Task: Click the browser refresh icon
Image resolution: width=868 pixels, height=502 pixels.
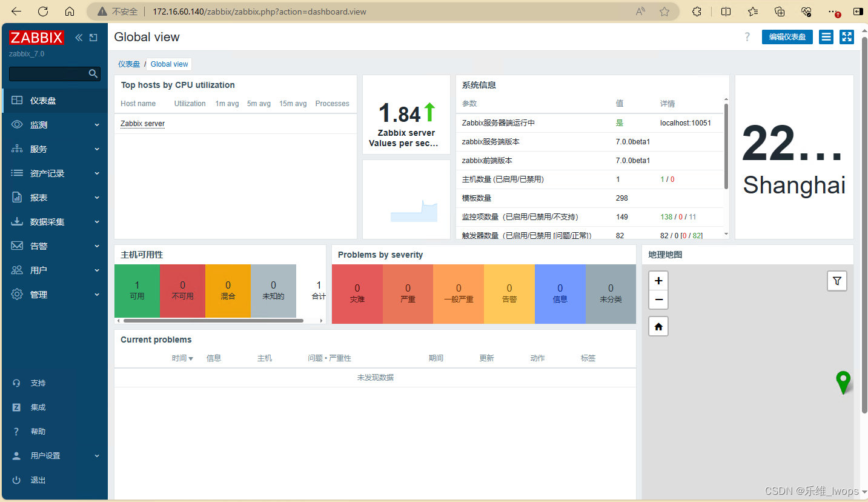Action: [43, 12]
